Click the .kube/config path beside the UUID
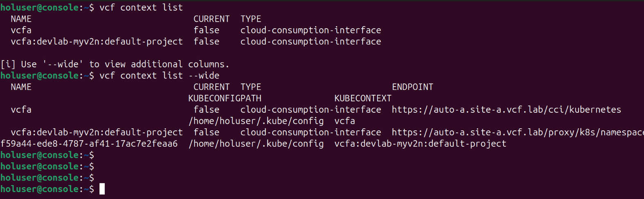Screen dimensions: 644x199 [256, 144]
